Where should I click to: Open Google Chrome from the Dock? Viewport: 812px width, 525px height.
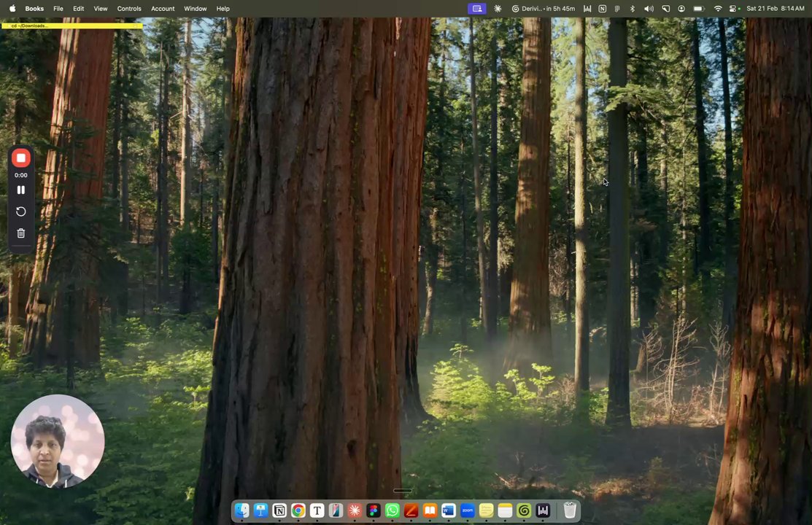point(298,510)
